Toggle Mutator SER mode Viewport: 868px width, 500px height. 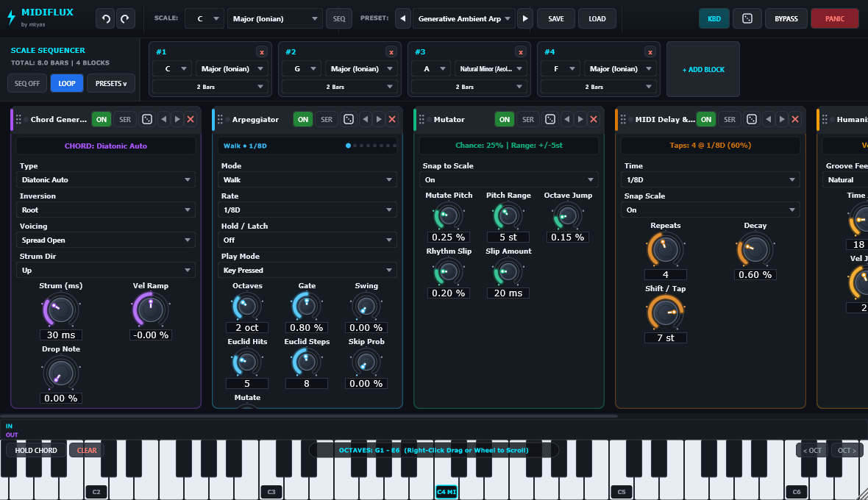pyautogui.click(x=528, y=119)
